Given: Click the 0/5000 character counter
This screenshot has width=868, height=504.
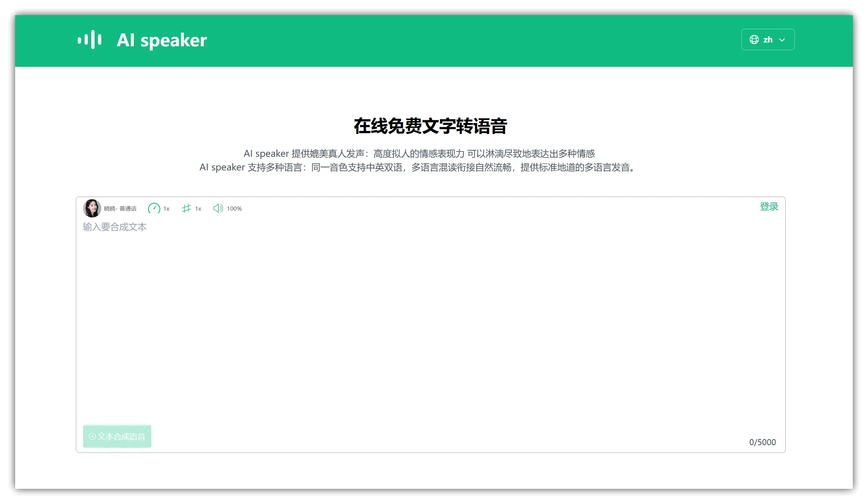Looking at the screenshot, I should click(762, 442).
